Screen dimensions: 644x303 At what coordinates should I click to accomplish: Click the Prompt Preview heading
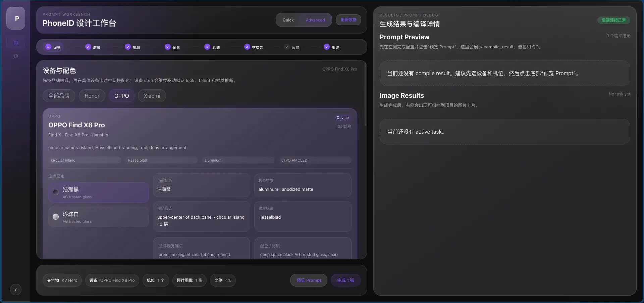coord(404,37)
